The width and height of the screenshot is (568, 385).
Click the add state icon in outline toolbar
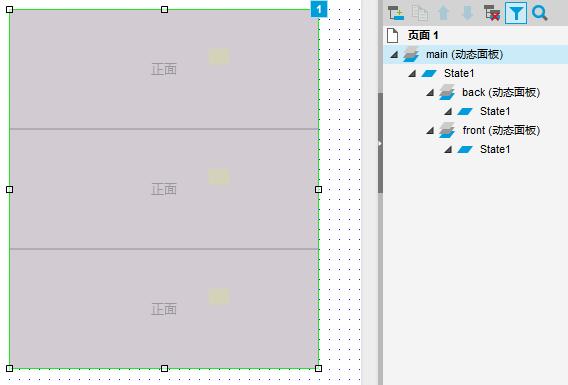pos(396,13)
